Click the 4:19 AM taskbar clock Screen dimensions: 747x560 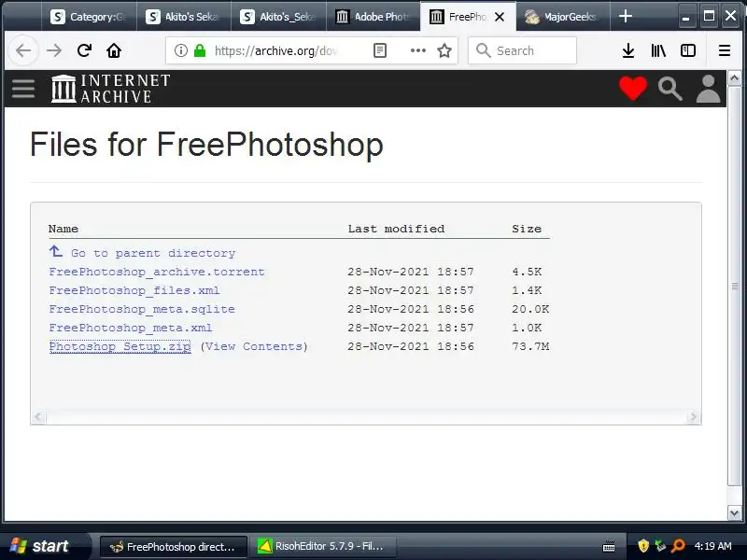click(712, 546)
